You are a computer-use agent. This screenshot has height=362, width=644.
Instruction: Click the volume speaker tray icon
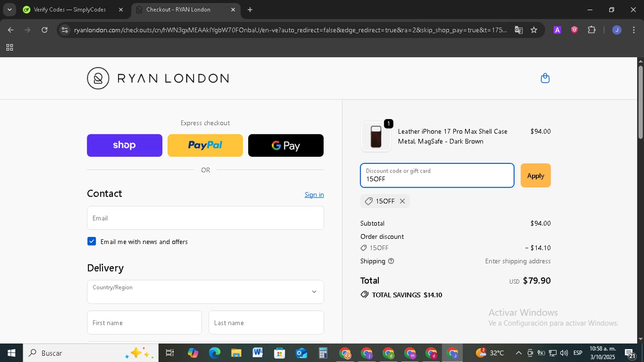(564, 353)
